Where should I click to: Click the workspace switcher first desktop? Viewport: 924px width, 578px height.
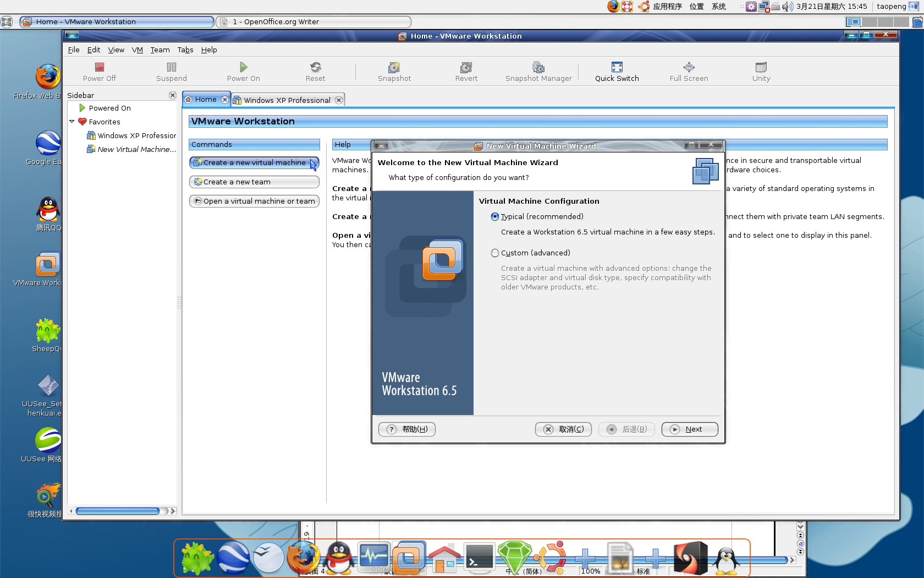coord(854,22)
